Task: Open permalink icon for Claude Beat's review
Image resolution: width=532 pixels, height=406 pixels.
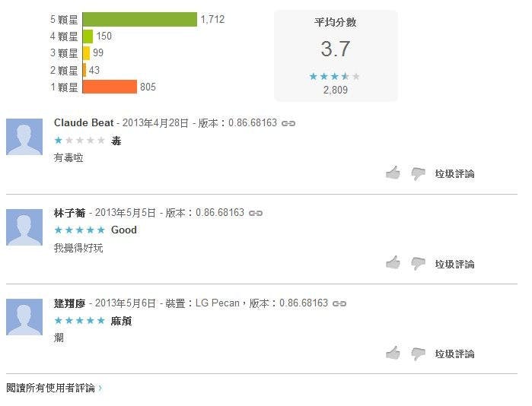Action: (288, 123)
